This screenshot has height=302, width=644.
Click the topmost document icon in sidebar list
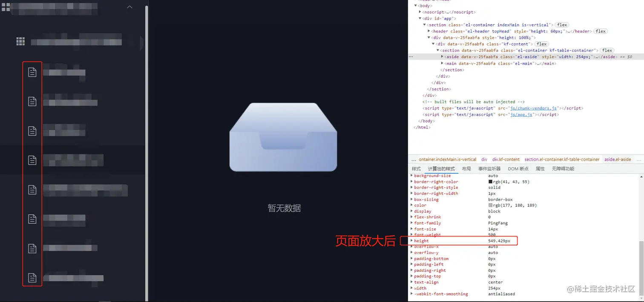tap(32, 72)
